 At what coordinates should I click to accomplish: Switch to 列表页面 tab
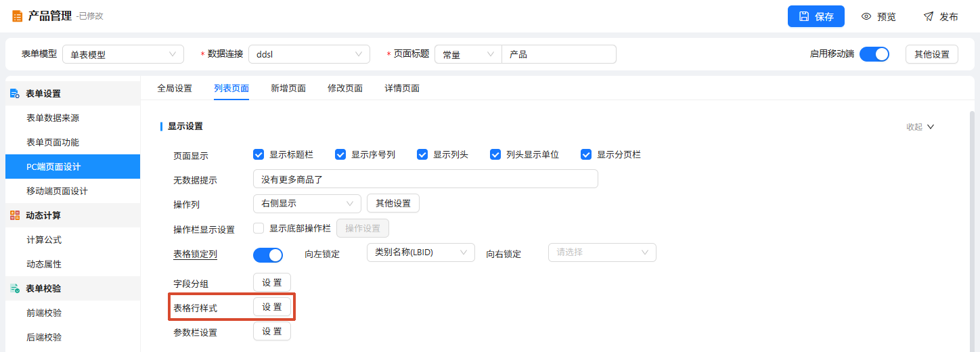point(231,88)
